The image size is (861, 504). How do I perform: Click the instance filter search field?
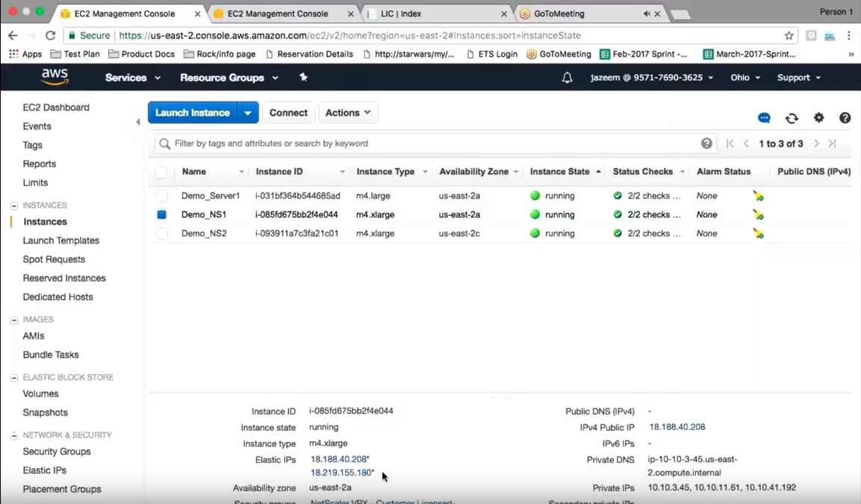pyautogui.click(x=433, y=143)
